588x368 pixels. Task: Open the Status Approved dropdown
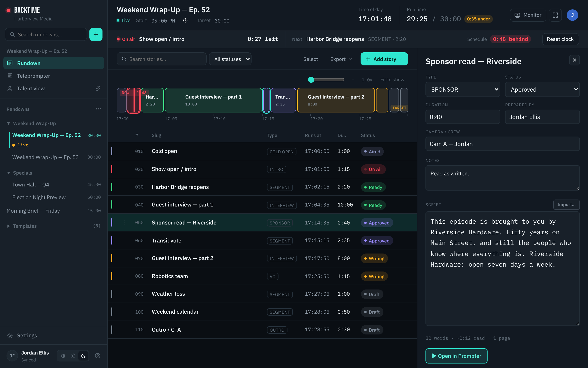coord(542,89)
